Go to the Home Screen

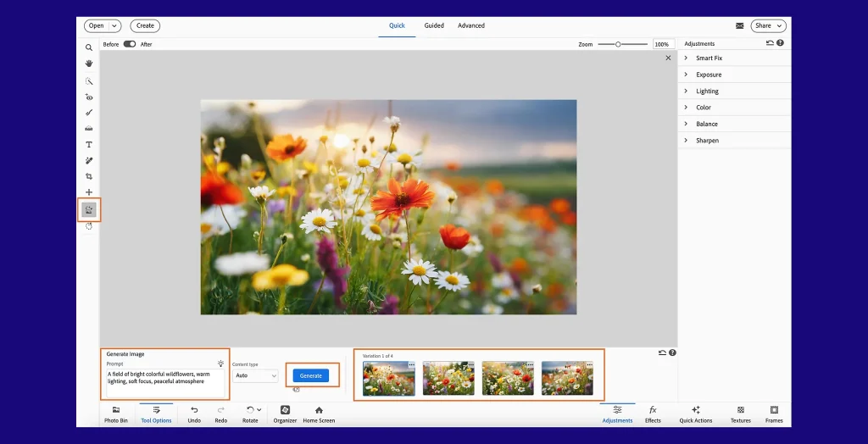click(x=319, y=414)
